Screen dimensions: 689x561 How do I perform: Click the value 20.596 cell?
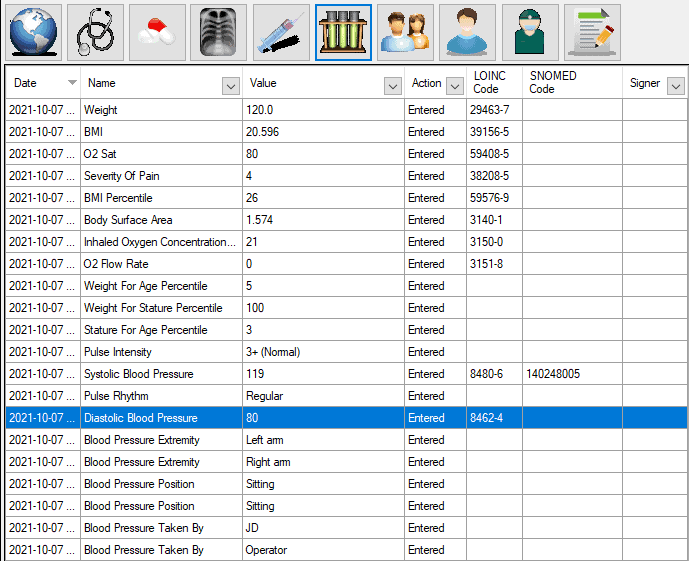tap(323, 132)
